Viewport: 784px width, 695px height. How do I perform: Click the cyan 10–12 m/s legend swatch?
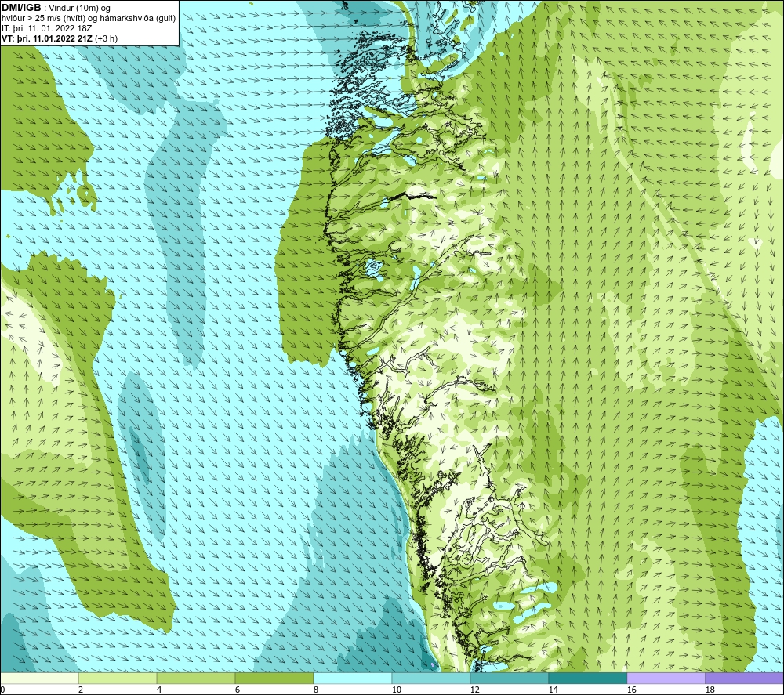tap(431, 678)
